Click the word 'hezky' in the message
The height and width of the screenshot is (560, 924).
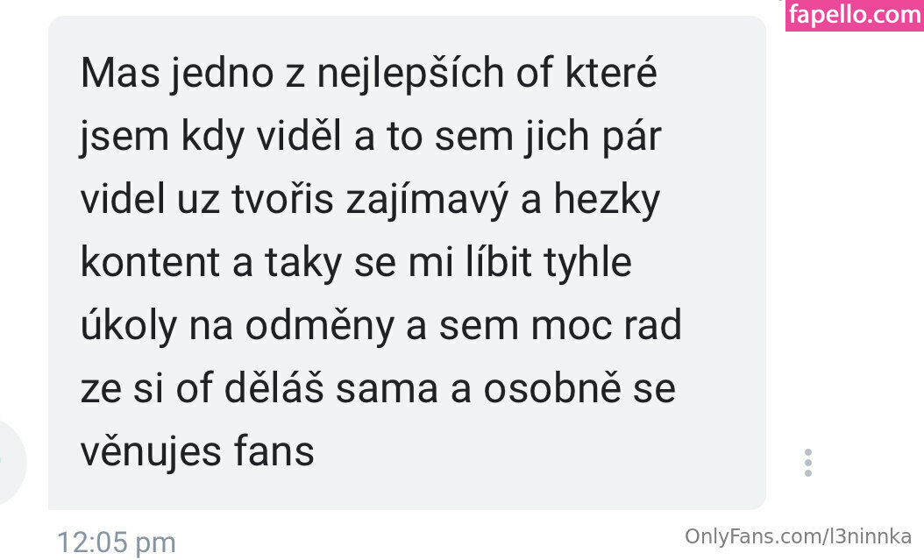point(607,200)
